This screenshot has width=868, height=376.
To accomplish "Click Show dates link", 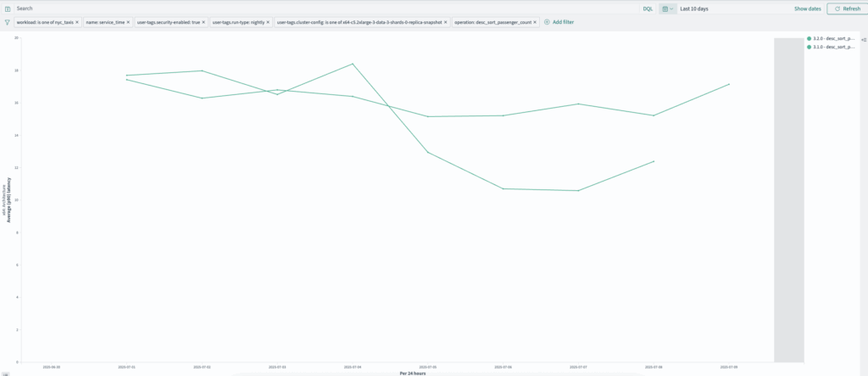I will click(807, 8).
